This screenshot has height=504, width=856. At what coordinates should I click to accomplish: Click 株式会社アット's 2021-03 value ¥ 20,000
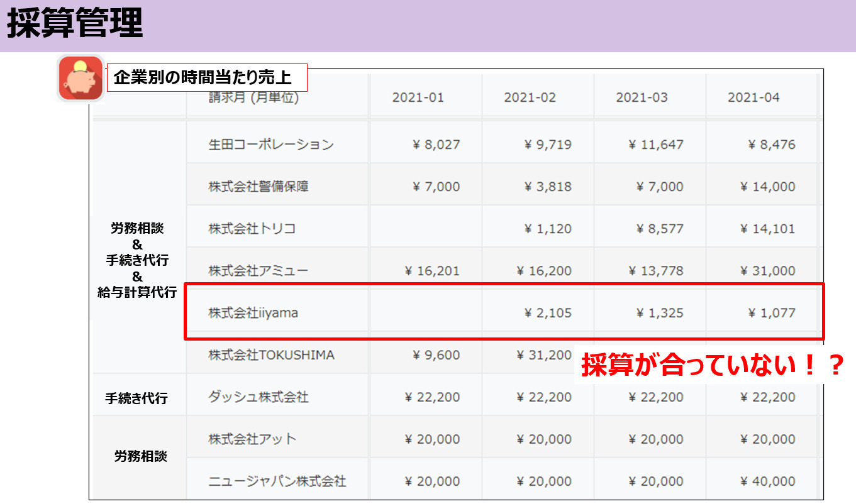[x=656, y=439]
